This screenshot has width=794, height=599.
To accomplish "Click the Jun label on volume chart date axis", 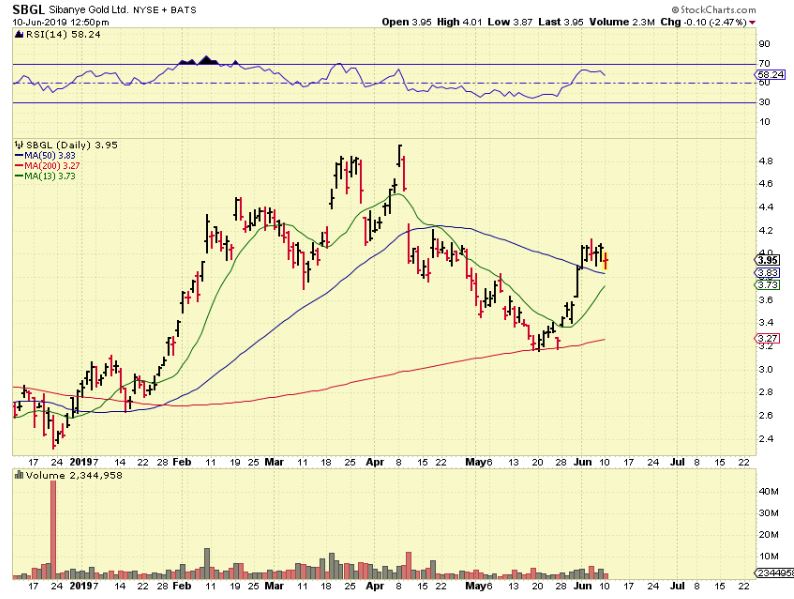I will (583, 586).
